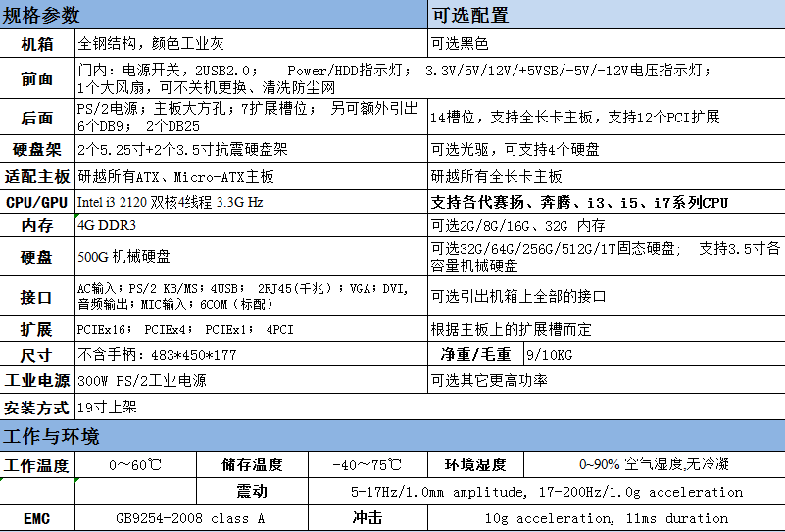Select the 硬盘架 row label
Image resolution: width=785 pixels, height=532 pixels.
[37, 149]
